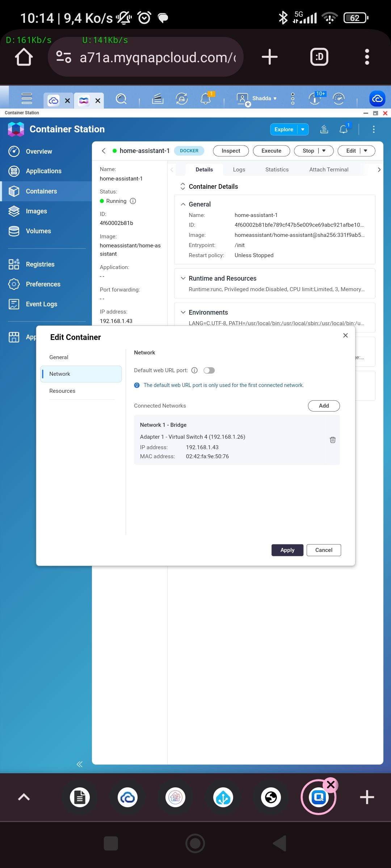Switch to the Logs tab
The width and height of the screenshot is (391, 868).
coord(239,170)
